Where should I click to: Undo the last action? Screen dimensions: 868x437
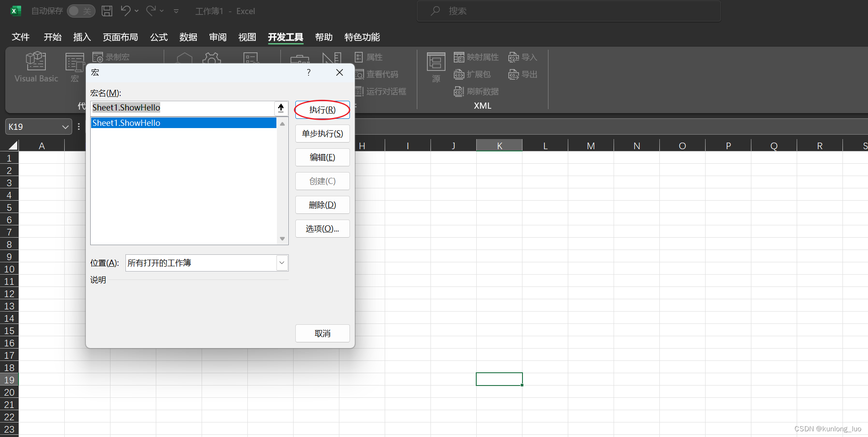pyautogui.click(x=125, y=11)
